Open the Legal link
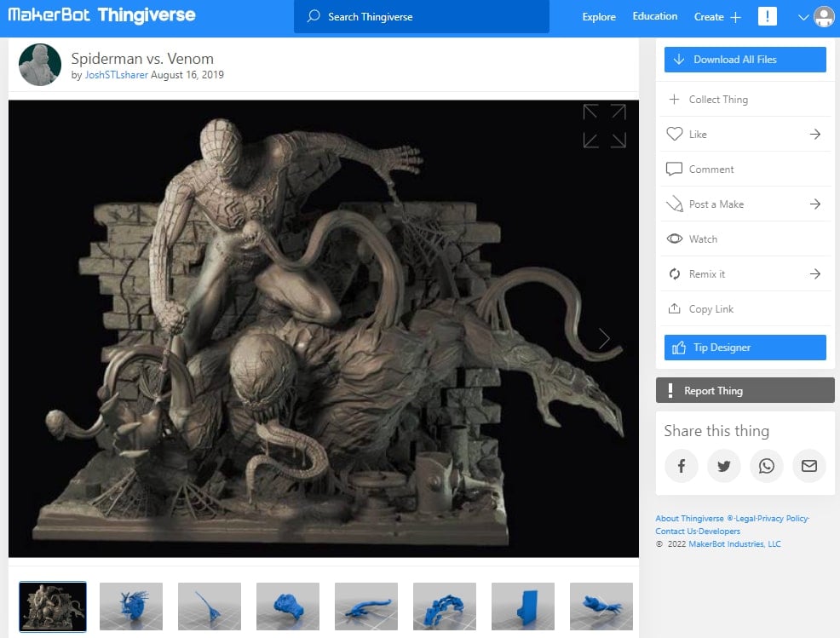This screenshot has height=638, width=840. tap(745, 519)
